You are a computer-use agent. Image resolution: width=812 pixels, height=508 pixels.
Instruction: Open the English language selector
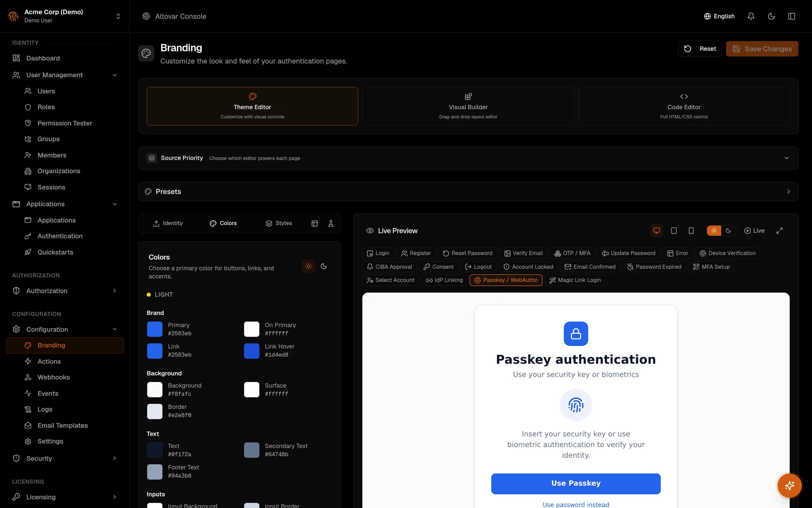click(719, 16)
